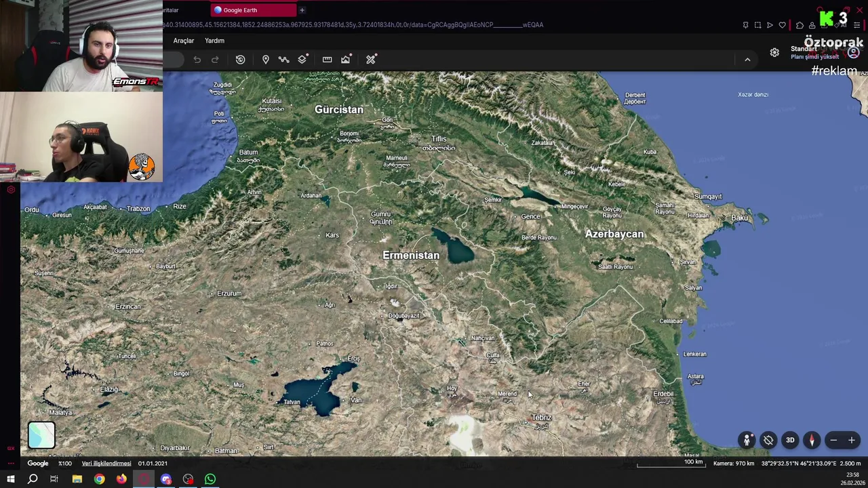Click the Veri ilişkilendirmesi link
This screenshot has height=488, width=868.
(106, 464)
